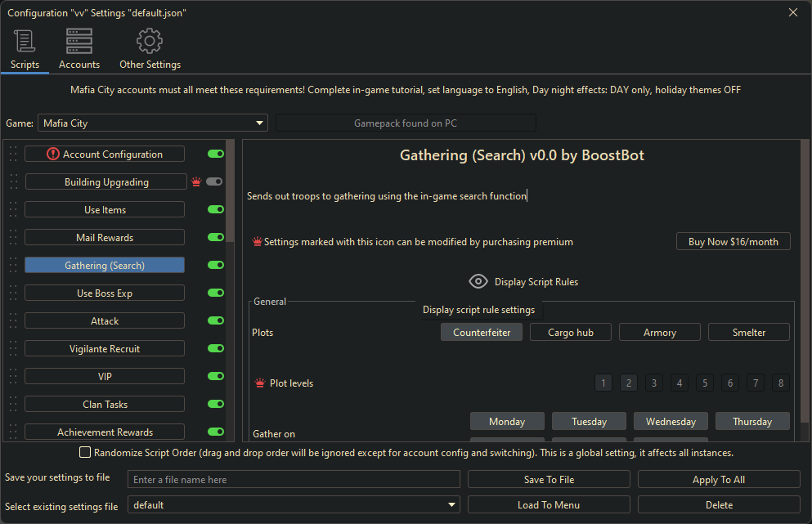Image resolution: width=812 pixels, height=524 pixels.
Task: Click the premium crown icon beside Building Upgrading
Action: pyautogui.click(x=195, y=182)
